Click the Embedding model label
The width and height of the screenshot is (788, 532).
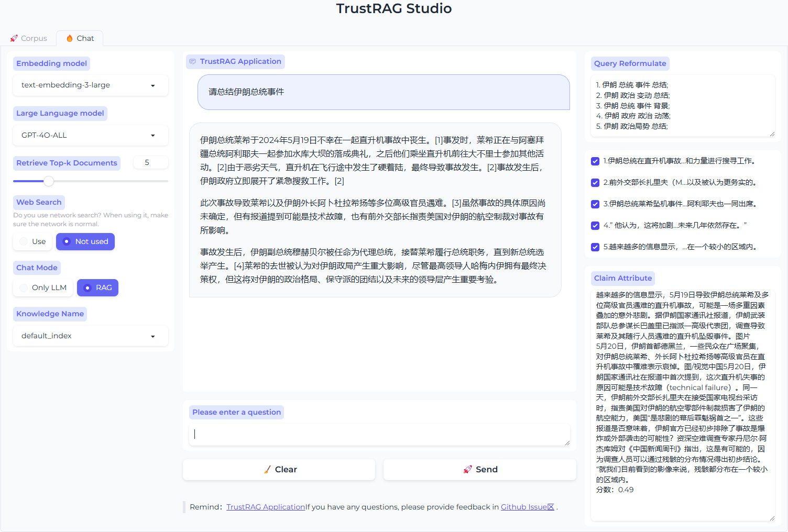51,63
